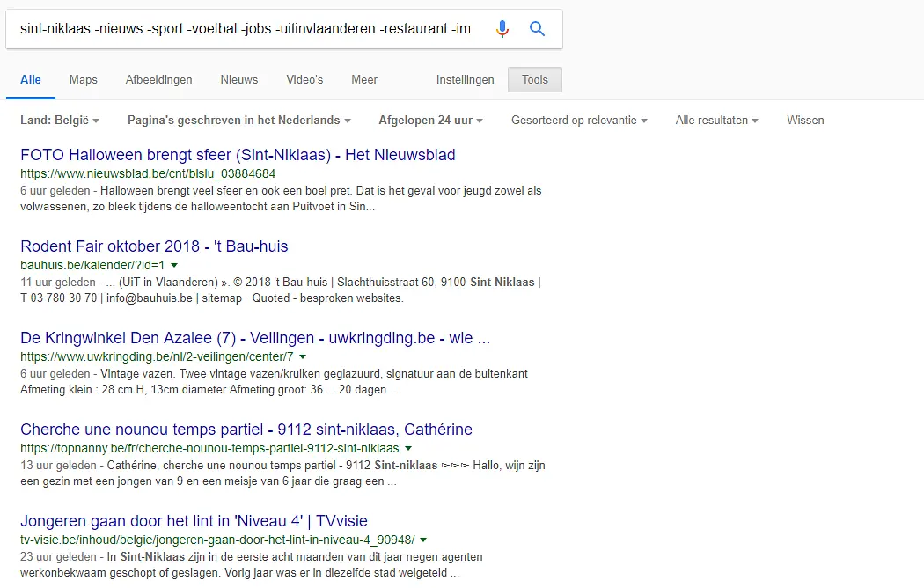Image resolution: width=924 pixels, height=588 pixels.
Task: Open De Kringwinkel Den Azalee result
Action: [255, 338]
